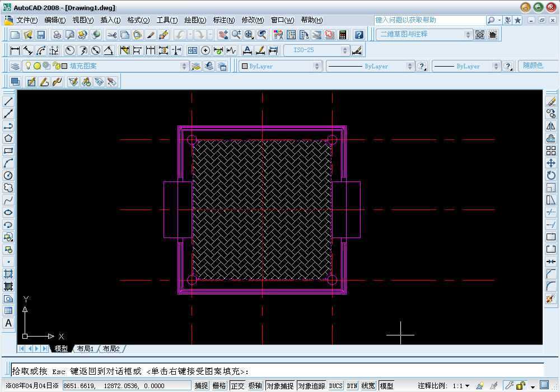
Task: Open the ISO-25 dimension style dropdown
Action: pos(316,50)
